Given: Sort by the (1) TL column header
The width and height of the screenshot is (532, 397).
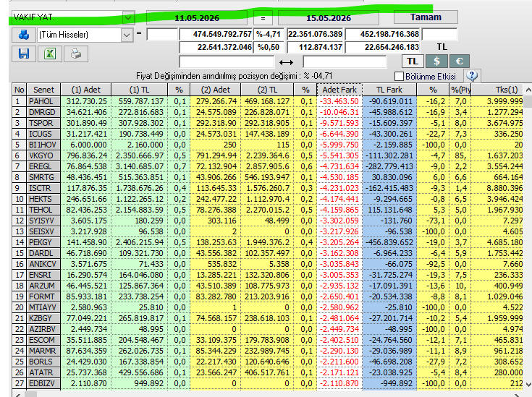Looking at the screenshot, I should 139,90.
